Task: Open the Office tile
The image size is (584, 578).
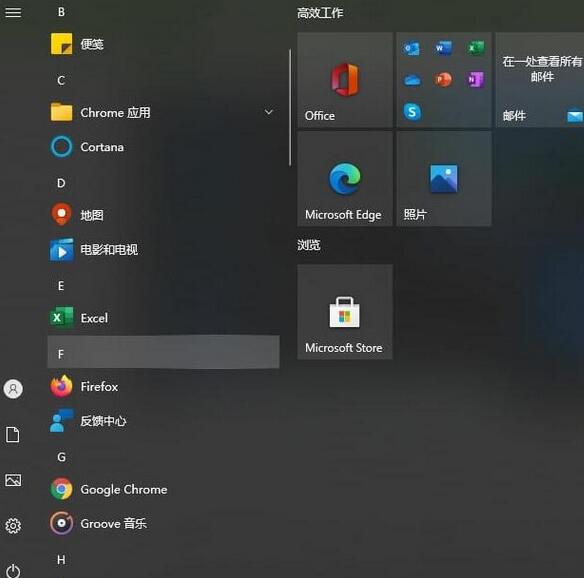Action: (x=345, y=79)
